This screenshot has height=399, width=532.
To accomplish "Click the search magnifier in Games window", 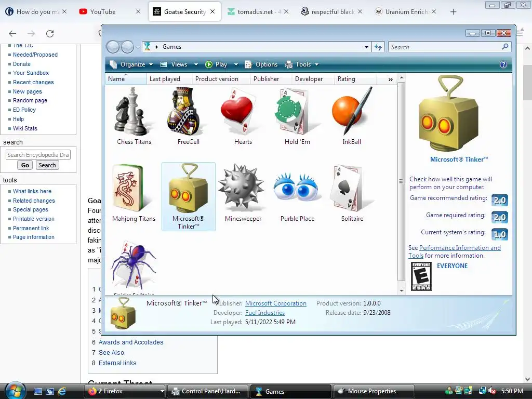I will coord(505,46).
